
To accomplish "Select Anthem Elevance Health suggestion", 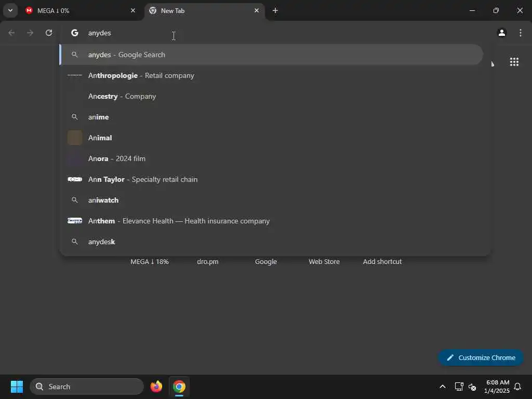I will [x=271, y=221].
